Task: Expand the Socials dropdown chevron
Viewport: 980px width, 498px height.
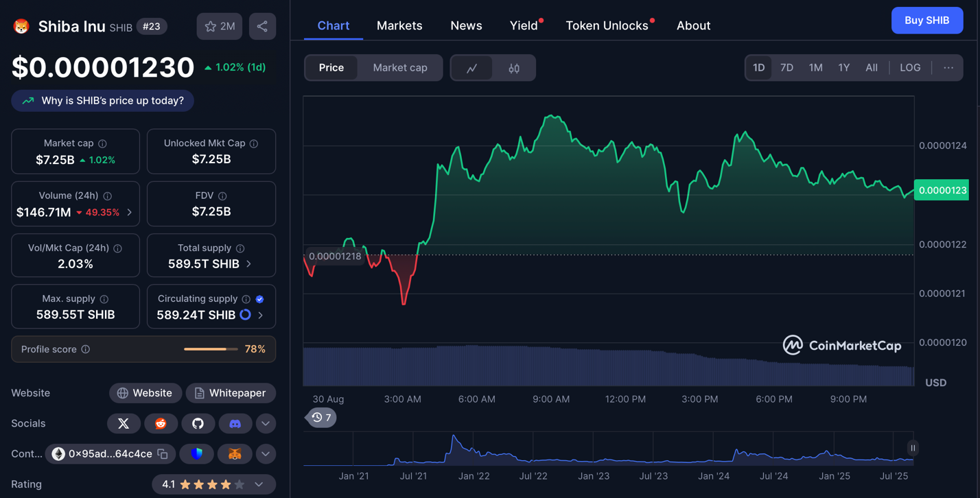Action: pyautogui.click(x=266, y=424)
